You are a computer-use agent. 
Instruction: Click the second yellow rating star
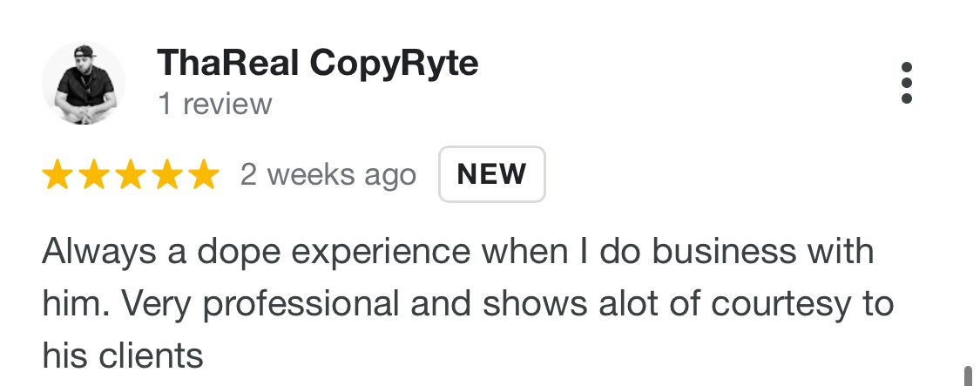tap(94, 175)
